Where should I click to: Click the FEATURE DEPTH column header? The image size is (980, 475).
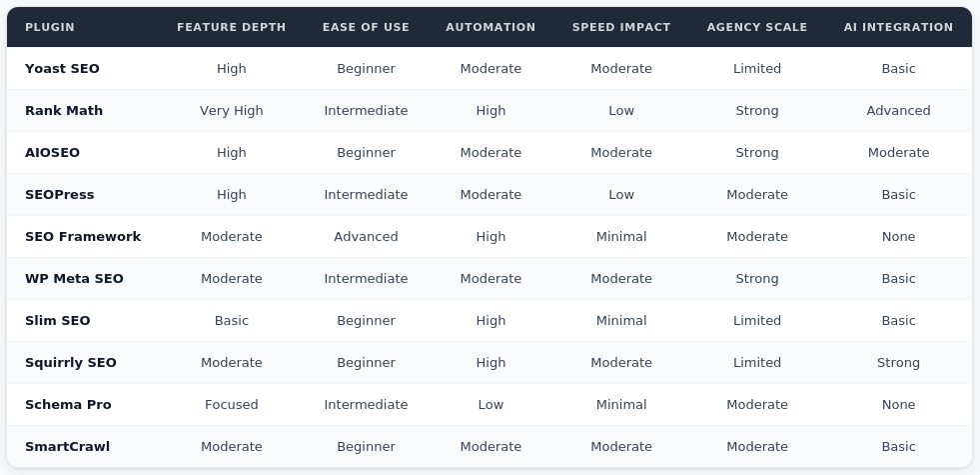pos(231,27)
